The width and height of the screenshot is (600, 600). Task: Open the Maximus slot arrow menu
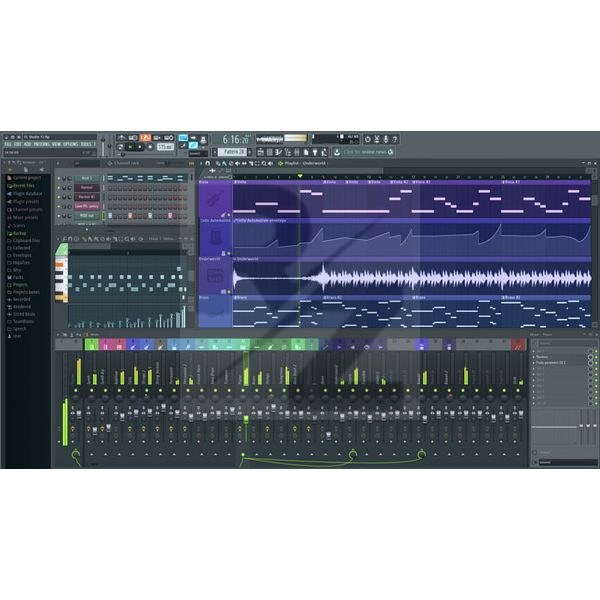pos(533,357)
